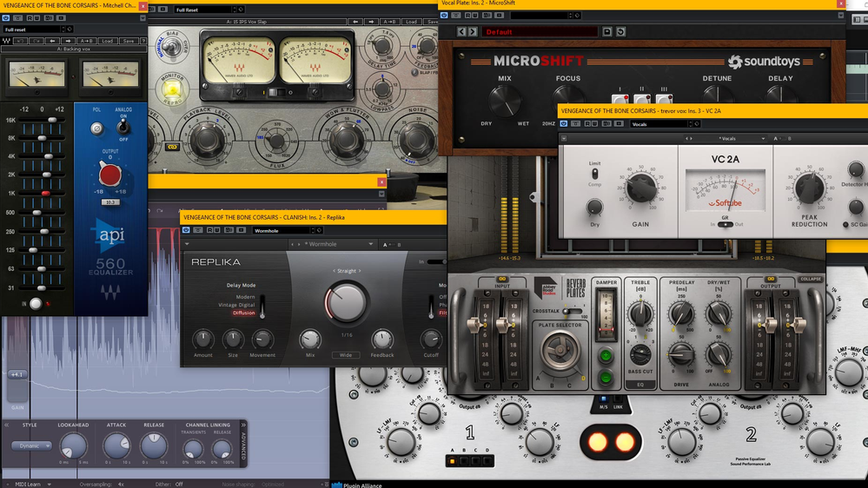Toggle the meter selector switch between VU meters
Image resolution: width=868 pixels, height=488 pixels.
[x=275, y=92]
